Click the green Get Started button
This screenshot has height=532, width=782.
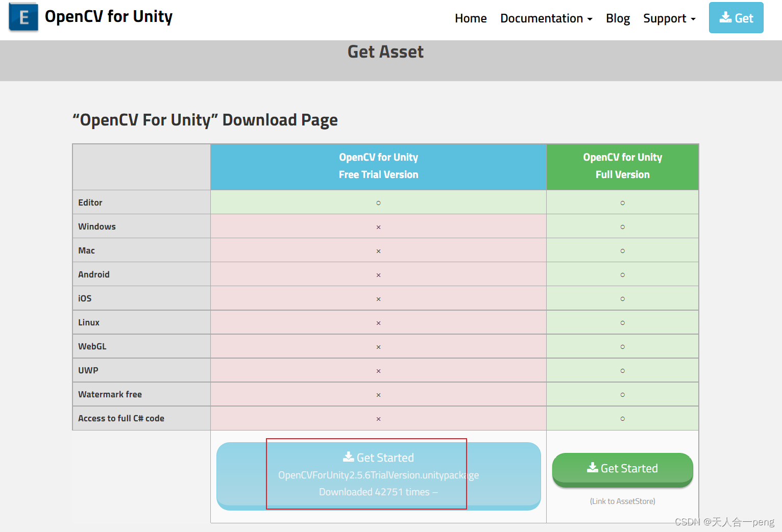pos(622,468)
